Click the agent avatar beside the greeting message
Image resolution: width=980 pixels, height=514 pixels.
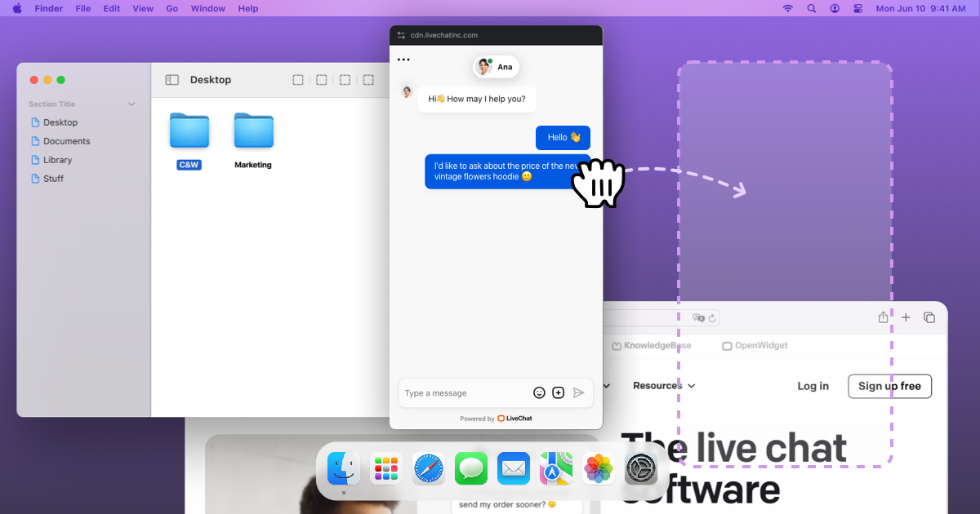(x=407, y=92)
